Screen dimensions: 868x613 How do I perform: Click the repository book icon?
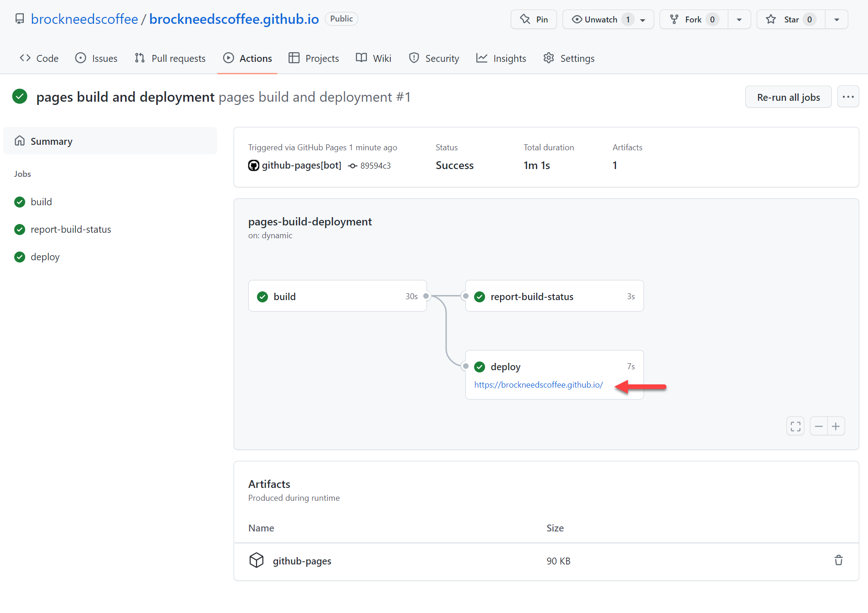pyautogui.click(x=20, y=19)
